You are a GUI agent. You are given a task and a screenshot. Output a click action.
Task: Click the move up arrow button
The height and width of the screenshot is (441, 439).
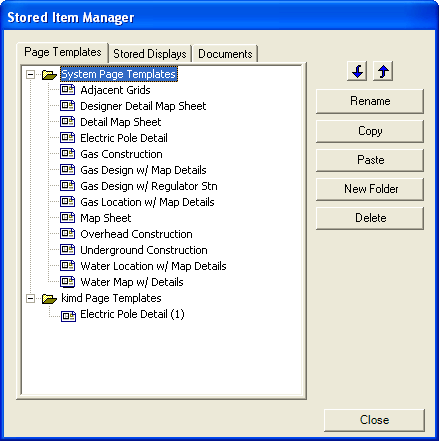pos(383,71)
